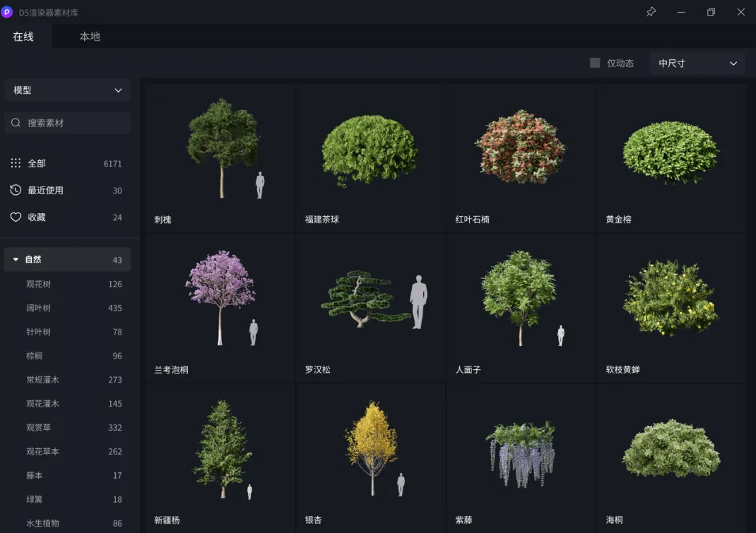Viewport: 756px width, 533px height.
Task: Enable the 仅动态 checkbox
Action: click(595, 63)
